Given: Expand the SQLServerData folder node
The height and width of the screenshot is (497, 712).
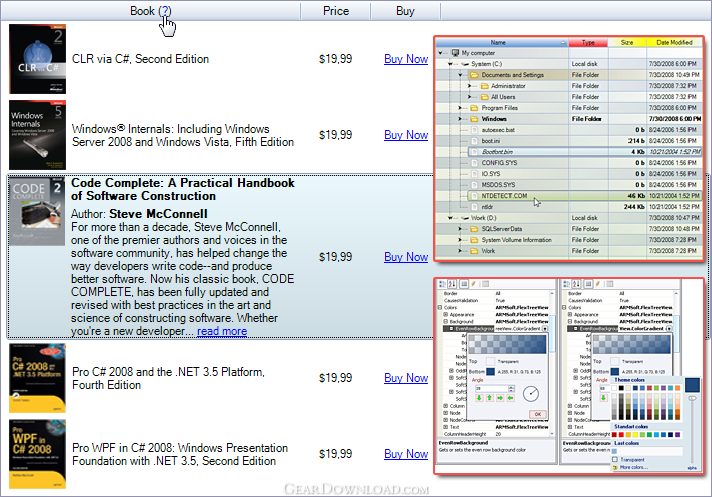Looking at the screenshot, I should [460, 229].
